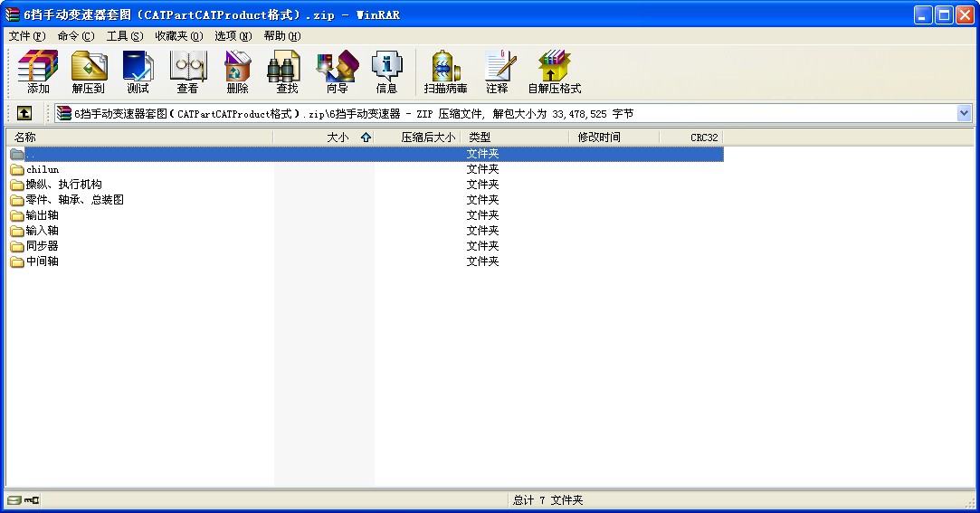Launch the 向导 (Wizard) tool
The width and height of the screenshot is (980, 513).
tap(337, 71)
